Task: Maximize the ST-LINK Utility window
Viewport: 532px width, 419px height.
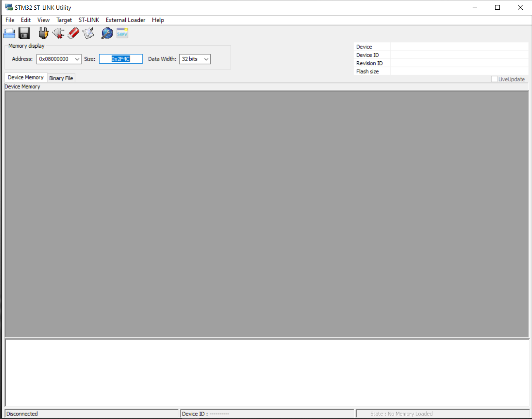Action: click(497, 7)
